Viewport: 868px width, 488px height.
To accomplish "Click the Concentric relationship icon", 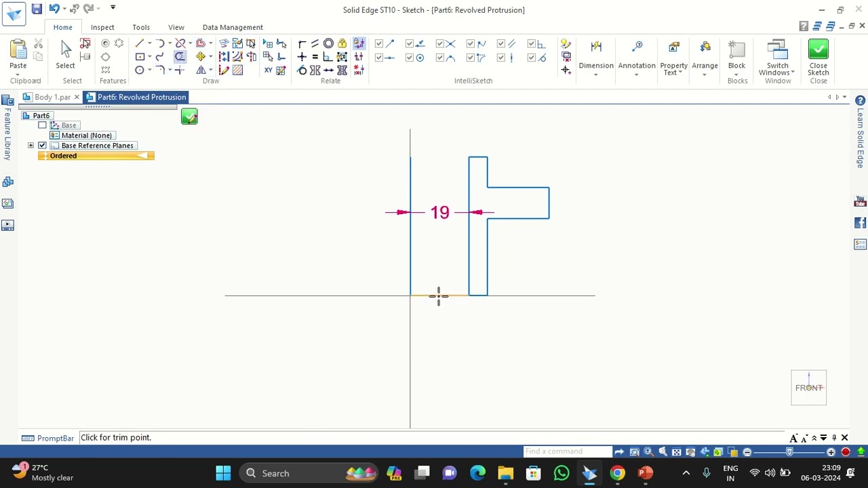I will pos(328,43).
